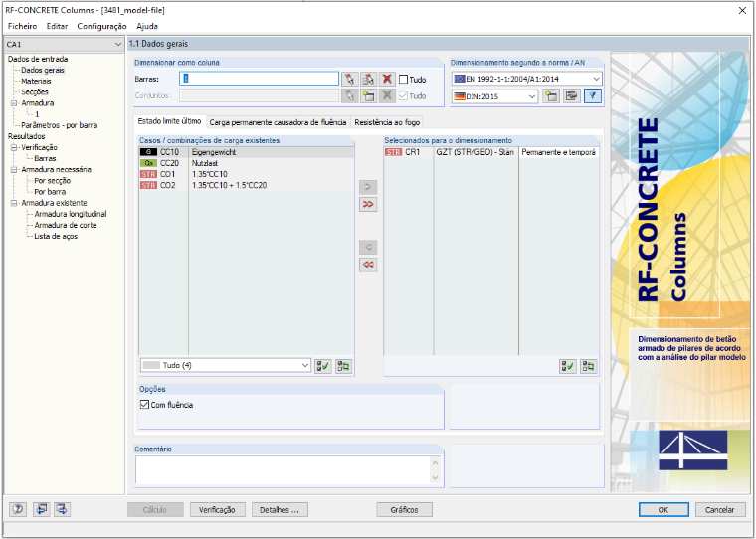The width and height of the screenshot is (756, 539).
Task: Click the blue filter icon beside DIN:2015
Action: [x=593, y=96]
